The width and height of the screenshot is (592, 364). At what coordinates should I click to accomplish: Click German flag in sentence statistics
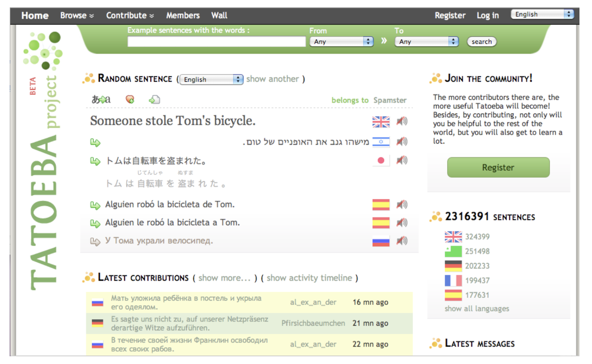point(453,266)
